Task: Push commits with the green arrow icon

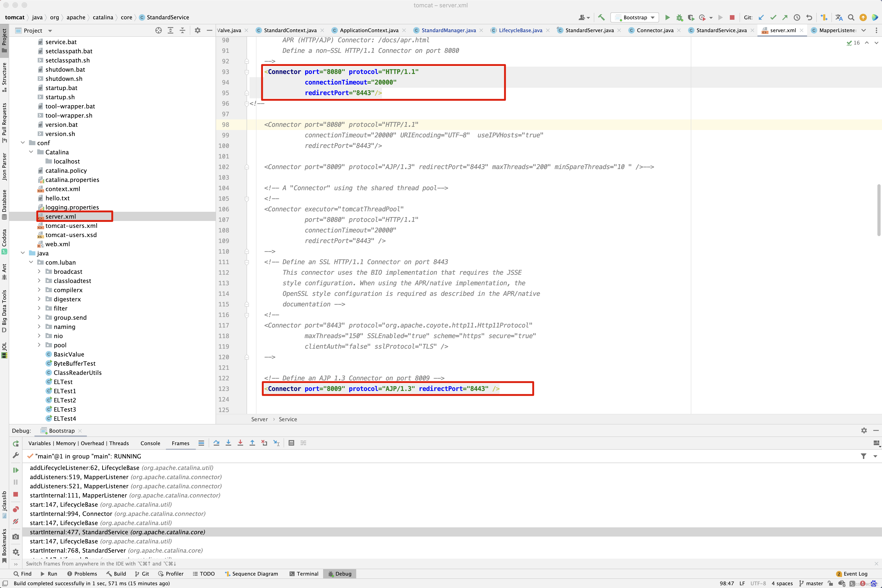Action: click(x=785, y=17)
